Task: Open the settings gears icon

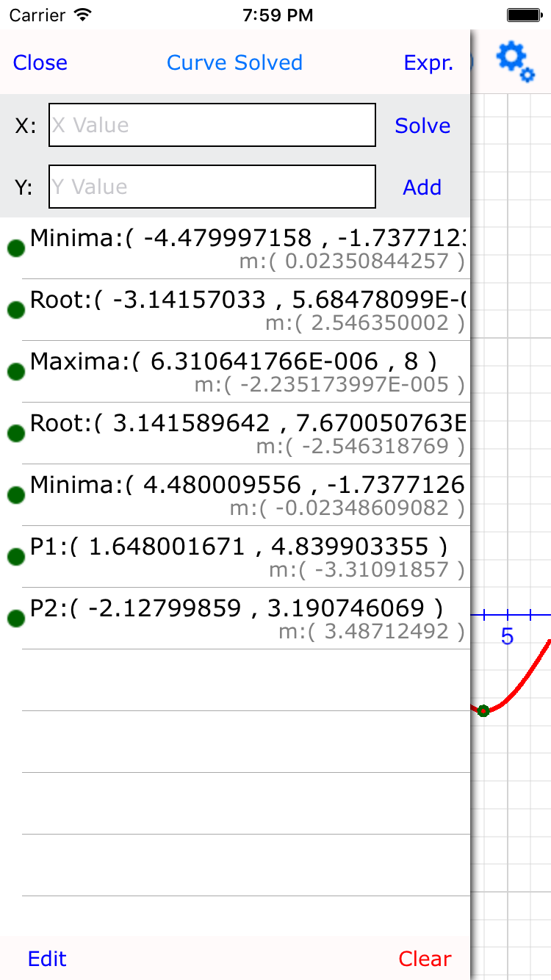Action: click(x=515, y=62)
